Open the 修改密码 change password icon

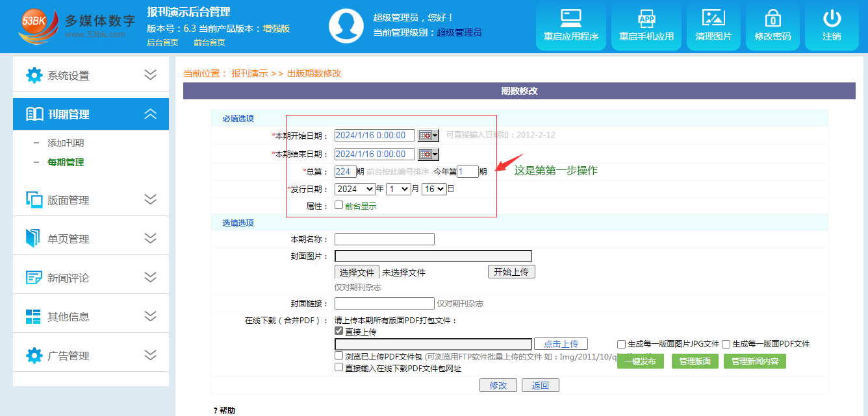click(772, 18)
